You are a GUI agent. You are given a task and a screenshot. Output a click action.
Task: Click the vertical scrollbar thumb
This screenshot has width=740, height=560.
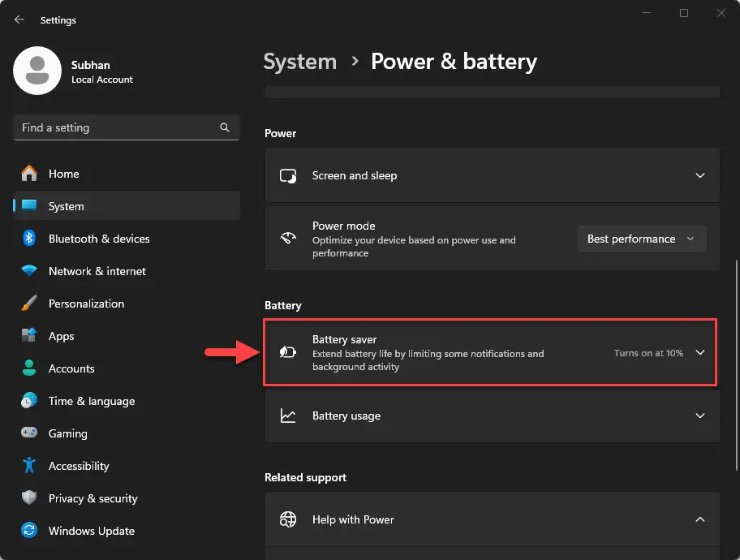point(737,364)
